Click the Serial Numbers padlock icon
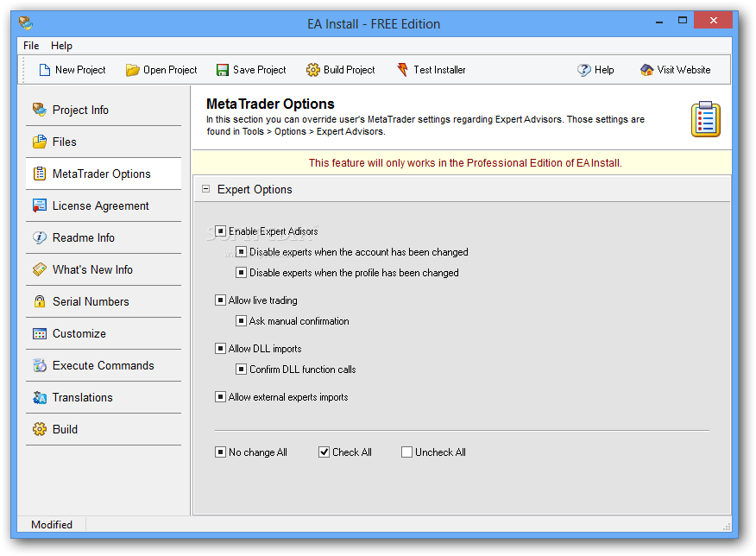This screenshot has height=556, width=756. point(40,301)
